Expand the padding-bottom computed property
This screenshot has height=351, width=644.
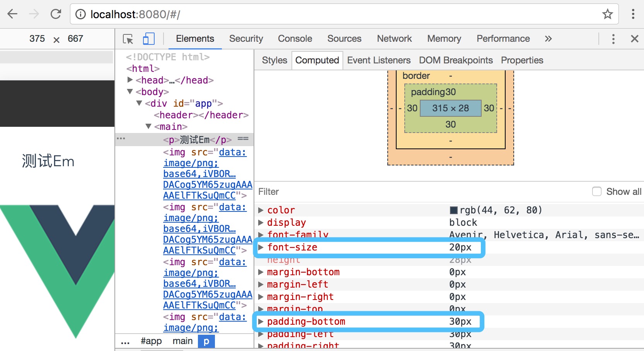tap(261, 322)
